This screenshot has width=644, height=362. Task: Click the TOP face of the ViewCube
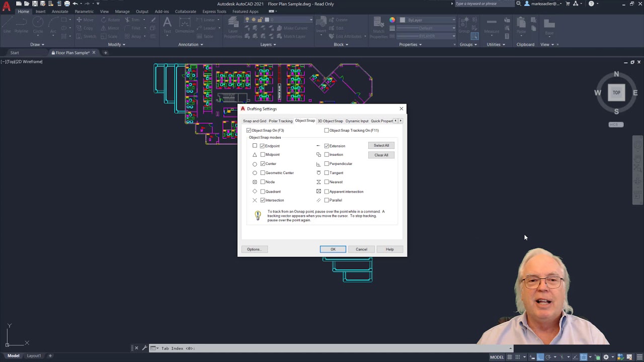616,93
